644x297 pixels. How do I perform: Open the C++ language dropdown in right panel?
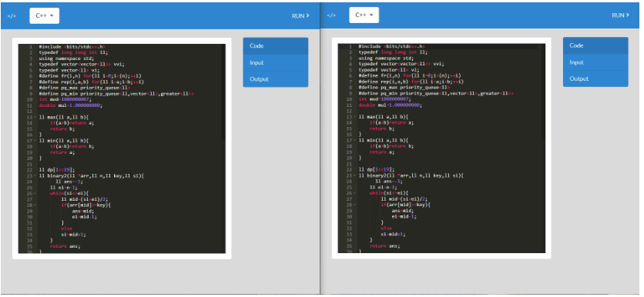[364, 15]
